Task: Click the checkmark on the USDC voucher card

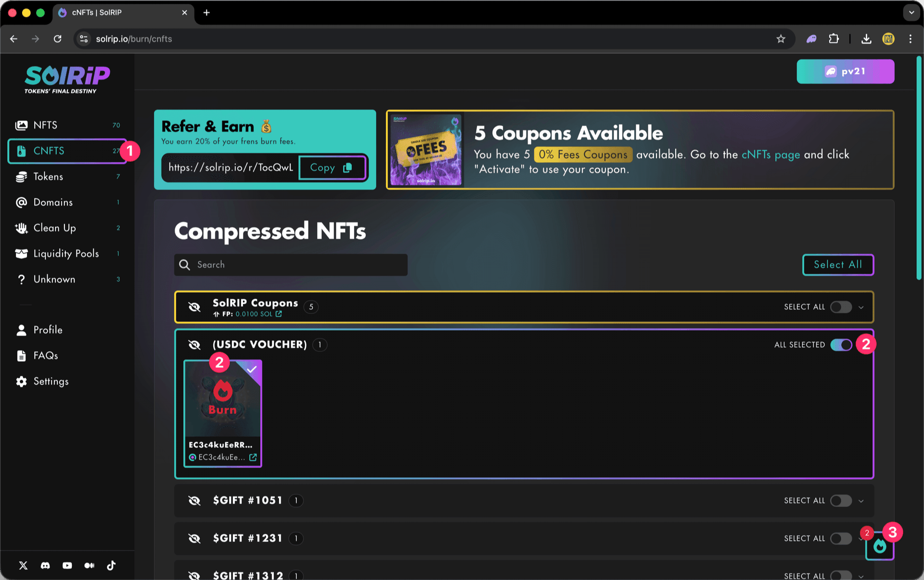Action: point(252,369)
